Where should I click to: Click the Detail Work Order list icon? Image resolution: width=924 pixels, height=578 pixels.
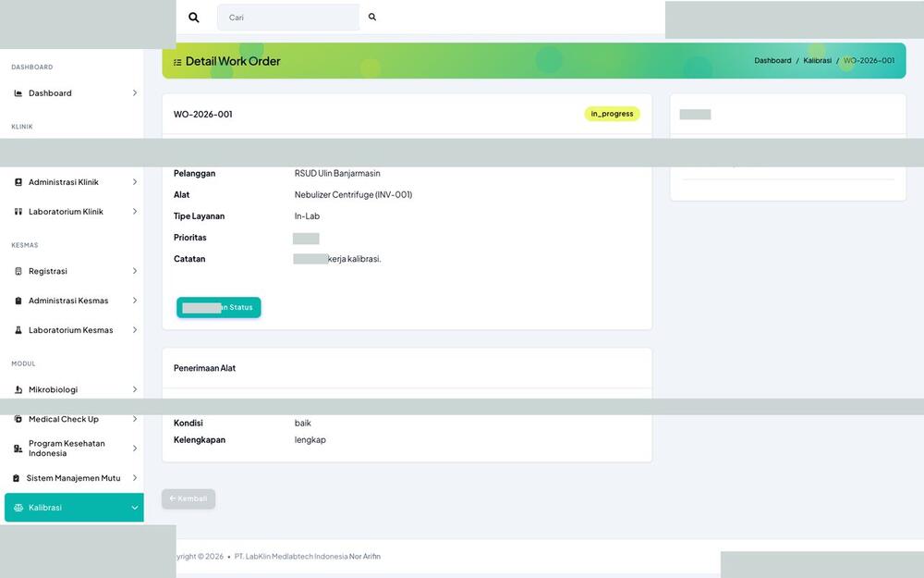pos(177,62)
